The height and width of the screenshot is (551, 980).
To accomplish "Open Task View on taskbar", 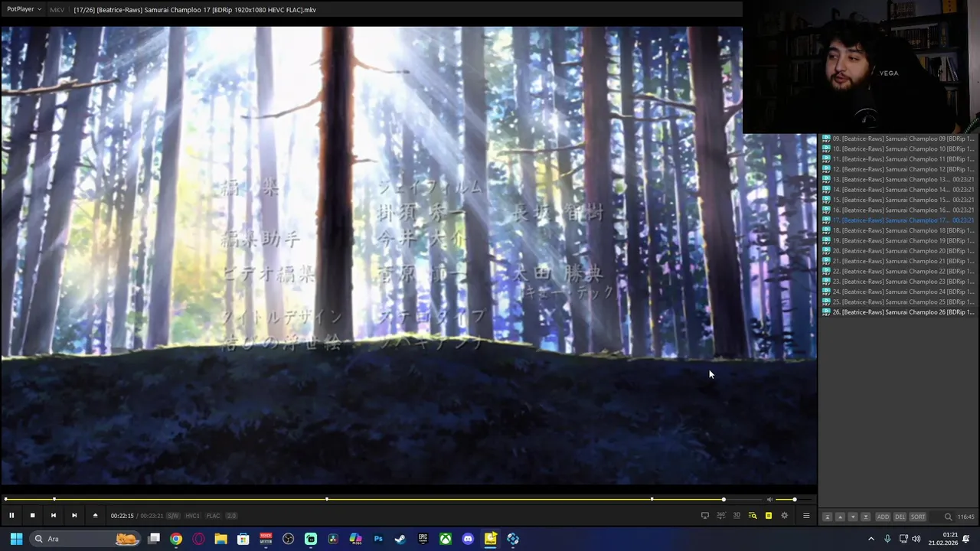I will coord(154,539).
